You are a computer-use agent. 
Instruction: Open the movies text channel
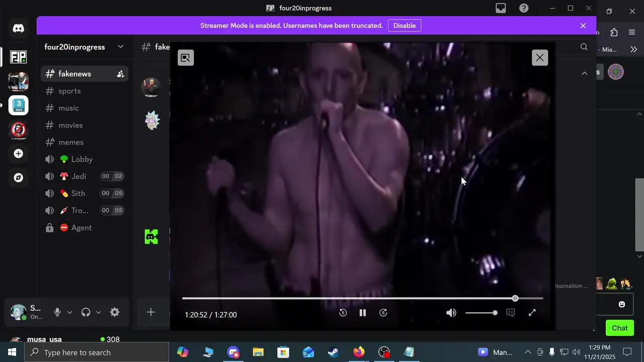[84, 125]
